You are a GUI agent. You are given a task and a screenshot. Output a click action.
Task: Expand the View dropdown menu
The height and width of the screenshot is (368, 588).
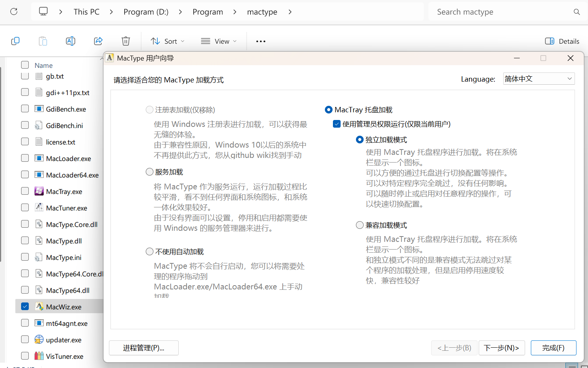[x=219, y=41]
